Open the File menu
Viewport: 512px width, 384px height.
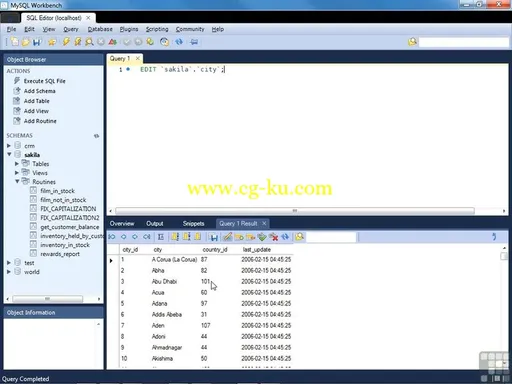pyautogui.click(x=11, y=29)
